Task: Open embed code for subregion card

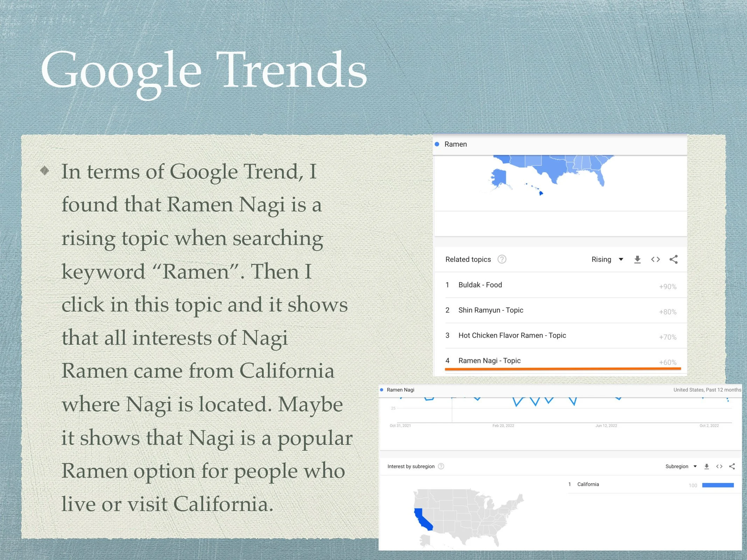Action: click(x=719, y=466)
